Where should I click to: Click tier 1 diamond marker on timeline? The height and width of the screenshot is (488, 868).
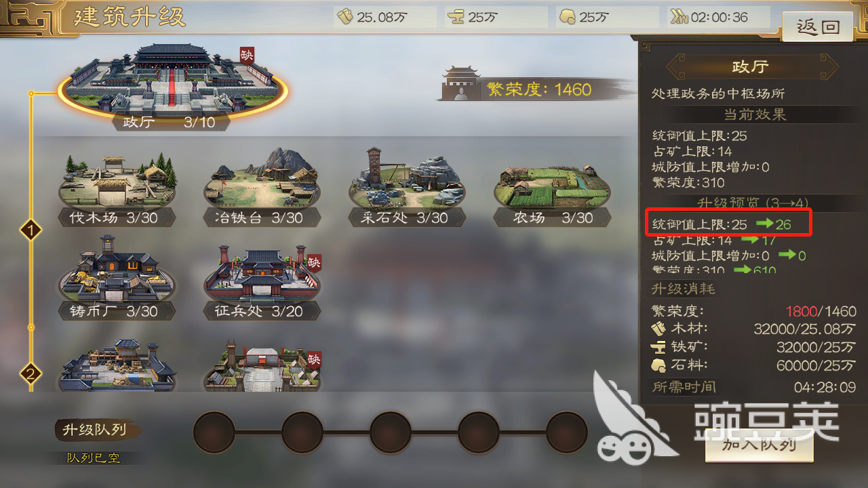point(31,230)
